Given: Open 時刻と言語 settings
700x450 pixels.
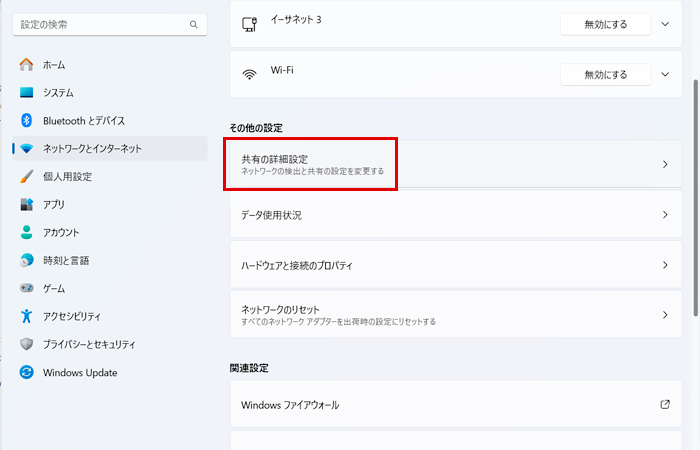Looking at the screenshot, I should point(110,260).
